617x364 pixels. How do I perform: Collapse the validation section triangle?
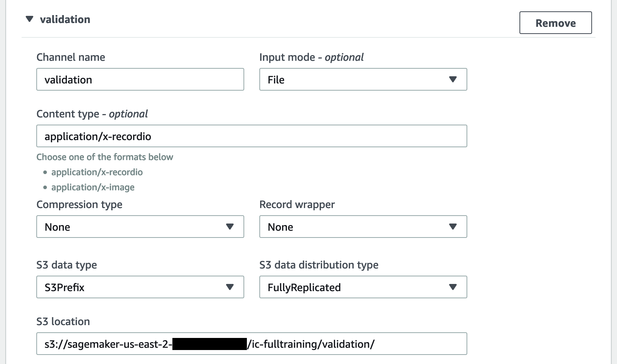tap(29, 19)
